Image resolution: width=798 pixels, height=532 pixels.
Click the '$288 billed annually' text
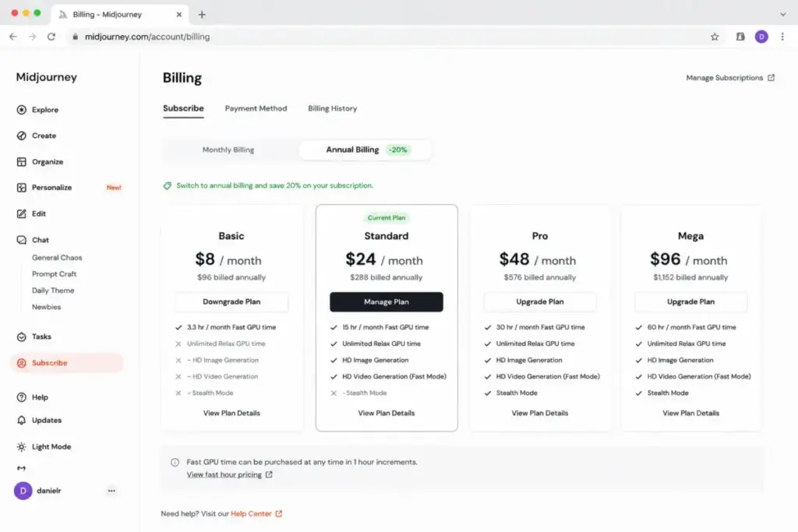click(x=387, y=278)
